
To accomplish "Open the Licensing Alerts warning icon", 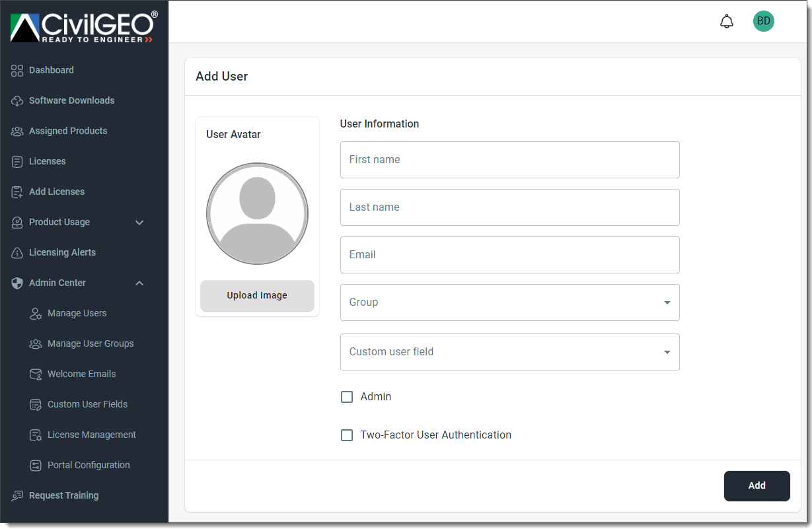I will point(16,252).
